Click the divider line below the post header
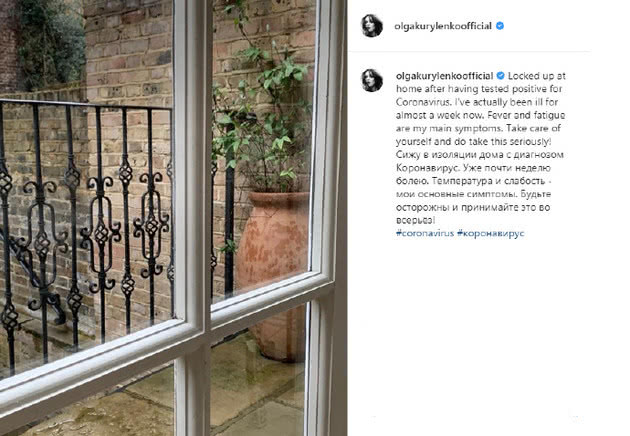This screenshot has width=630, height=436. 469,51
